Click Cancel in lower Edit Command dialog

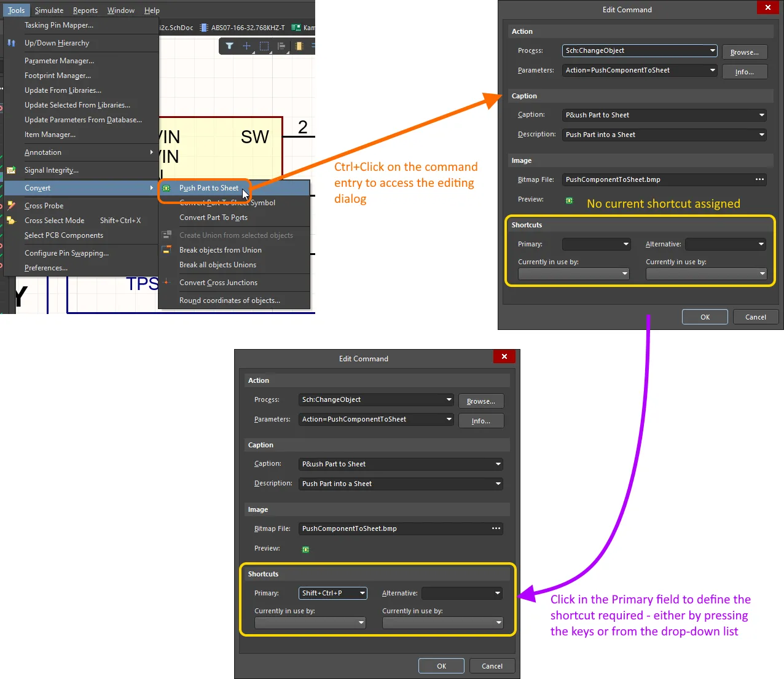(x=492, y=666)
